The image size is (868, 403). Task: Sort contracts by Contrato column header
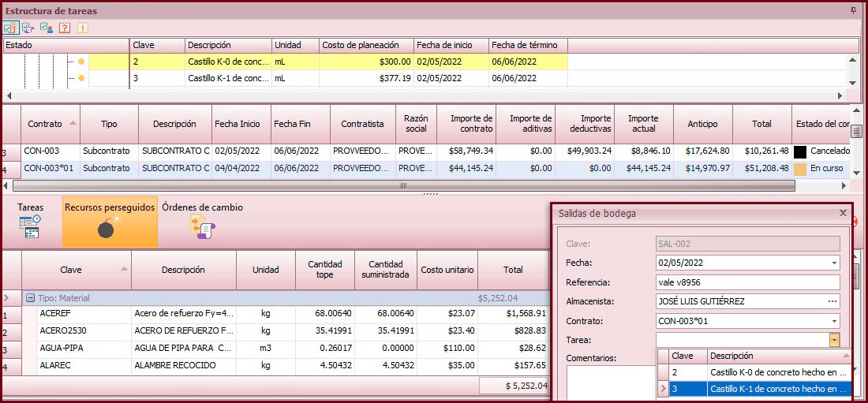[x=51, y=124]
